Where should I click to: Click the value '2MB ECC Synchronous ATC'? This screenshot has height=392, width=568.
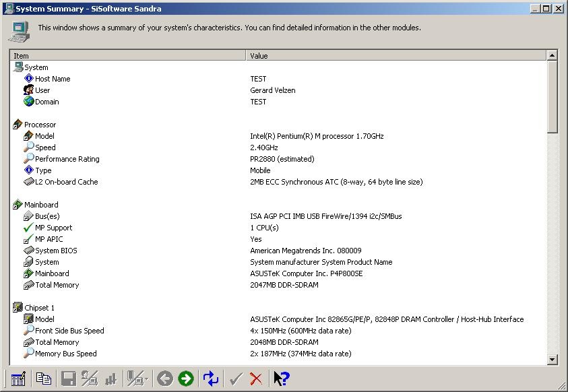(294, 182)
